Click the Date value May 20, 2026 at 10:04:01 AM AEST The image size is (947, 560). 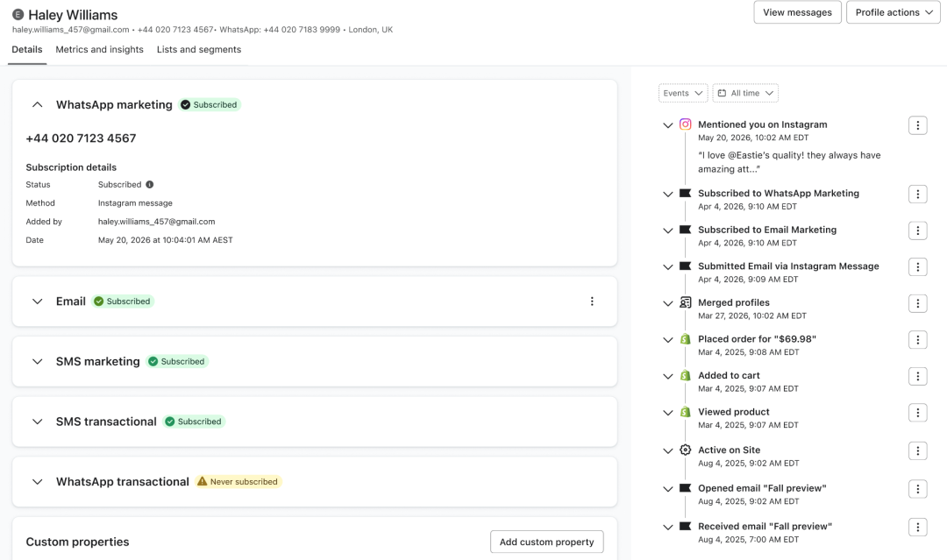pyautogui.click(x=166, y=240)
